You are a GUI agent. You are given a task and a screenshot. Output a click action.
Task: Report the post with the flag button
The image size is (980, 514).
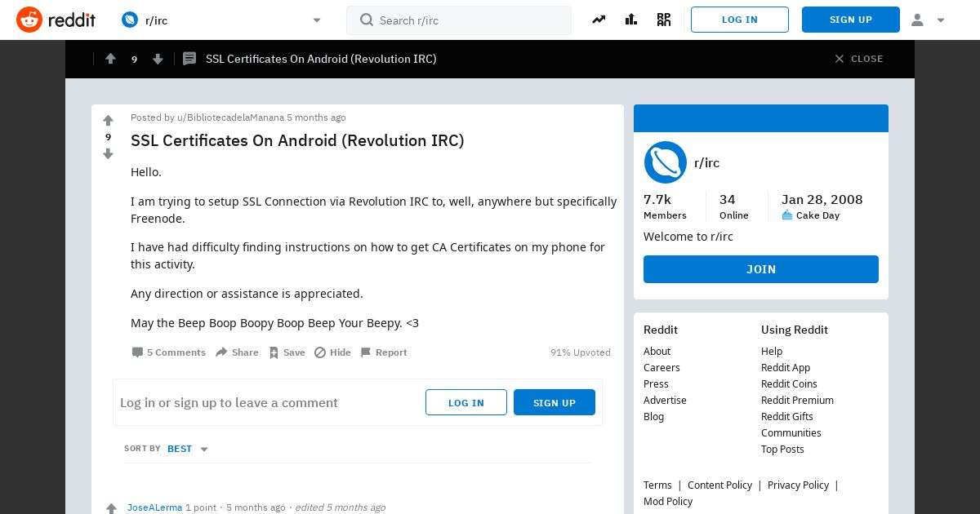tap(384, 352)
